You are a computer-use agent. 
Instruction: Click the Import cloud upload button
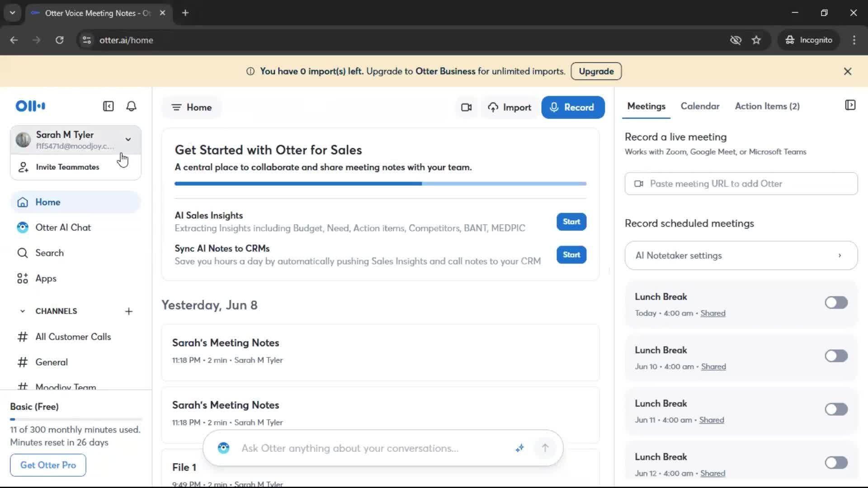[x=509, y=108]
